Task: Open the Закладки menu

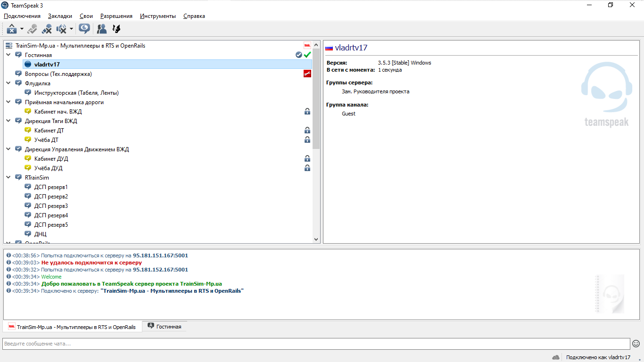Action: pyautogui.click(x=60, y=16)
